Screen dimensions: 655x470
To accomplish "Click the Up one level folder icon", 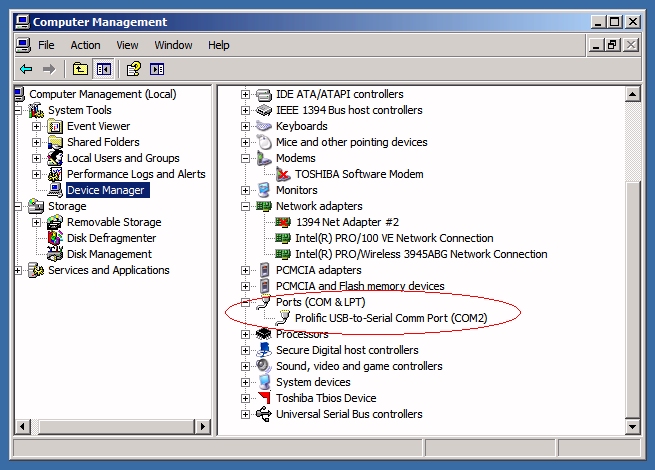I will click(80, 69).
